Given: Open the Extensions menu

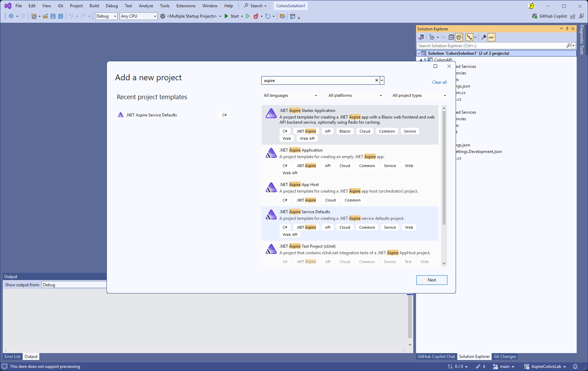Looking at the screenshot, I should pyautogui.click(x=185, y=6).
